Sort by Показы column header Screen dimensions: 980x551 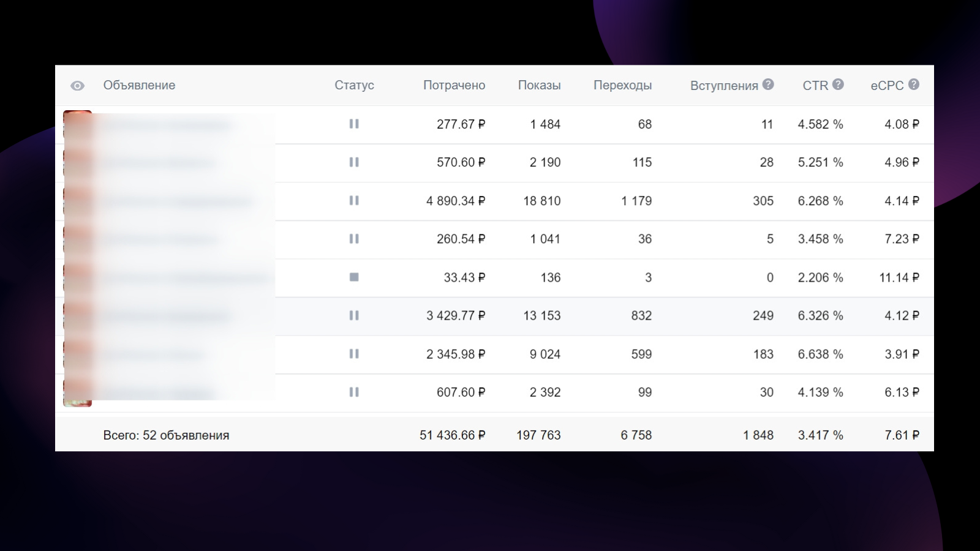(539, 85)
